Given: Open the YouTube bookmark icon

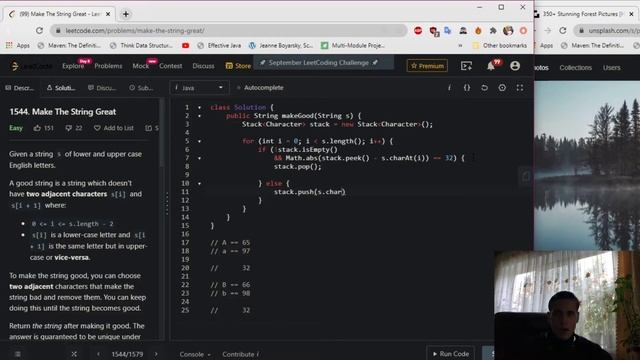Looking at the screenshot, I should pos(185,46).
